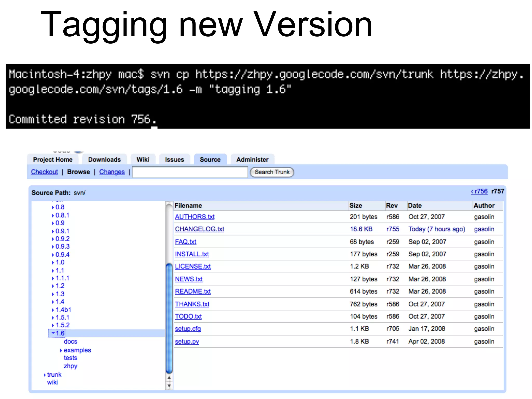Screen dimensions: 532x399
Task: Select the tests folder in tree
Action: 70,358
